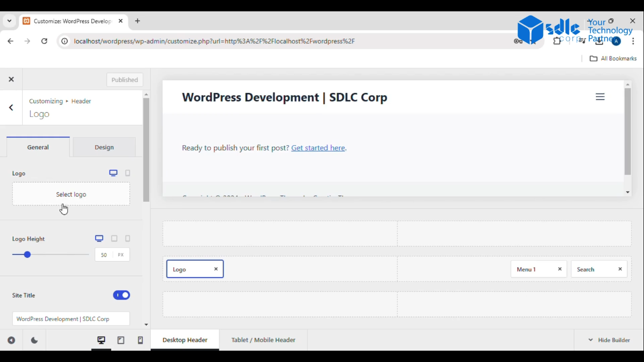Switch to the General tab
644x362 pixels.
(38, 147)
